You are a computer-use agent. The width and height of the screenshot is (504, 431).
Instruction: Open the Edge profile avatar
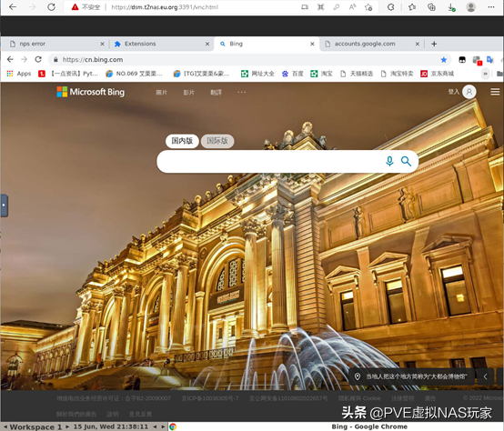point(471,6)
